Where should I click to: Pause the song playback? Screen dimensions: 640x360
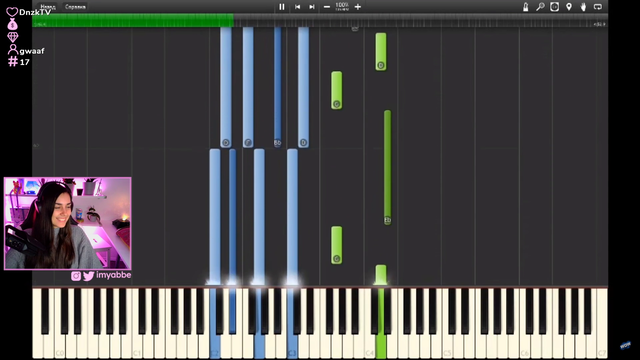pyautogui.click(x=282, y=7)
